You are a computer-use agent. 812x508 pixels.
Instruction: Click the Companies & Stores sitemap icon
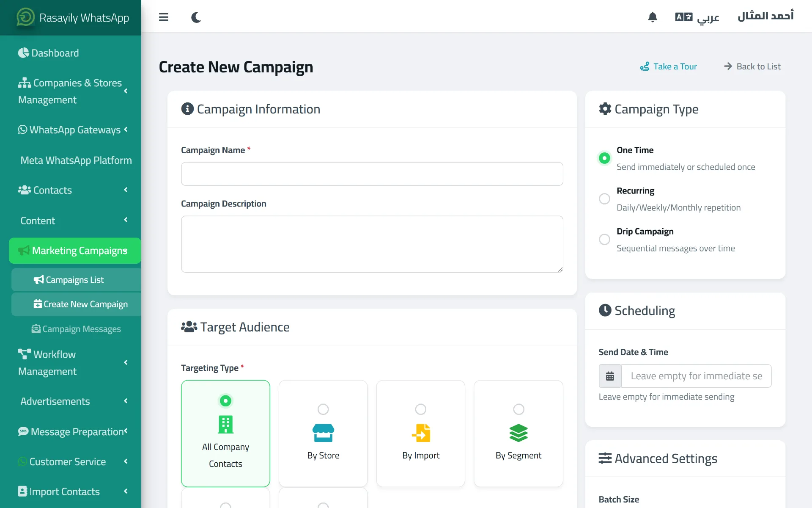(x=25, y=83)
